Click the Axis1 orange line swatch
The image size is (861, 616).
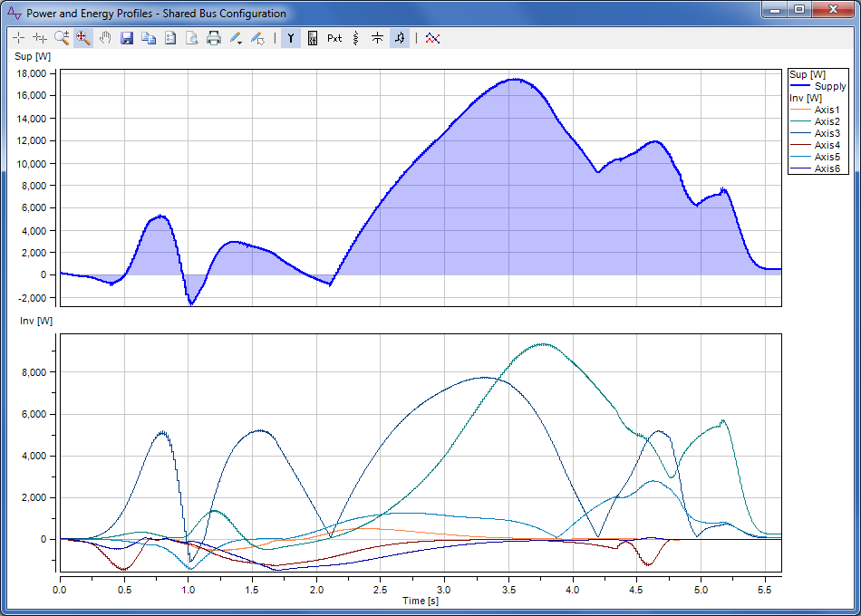click(800, 110)
